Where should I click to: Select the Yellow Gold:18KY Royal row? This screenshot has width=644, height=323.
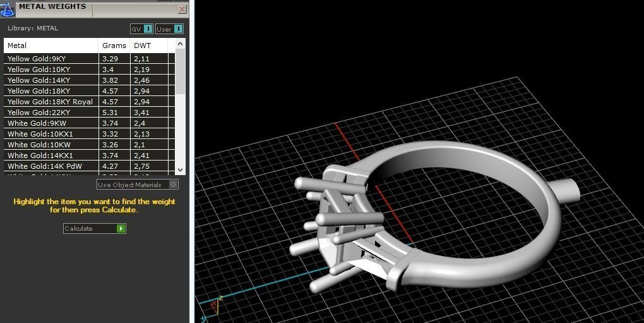89,101
